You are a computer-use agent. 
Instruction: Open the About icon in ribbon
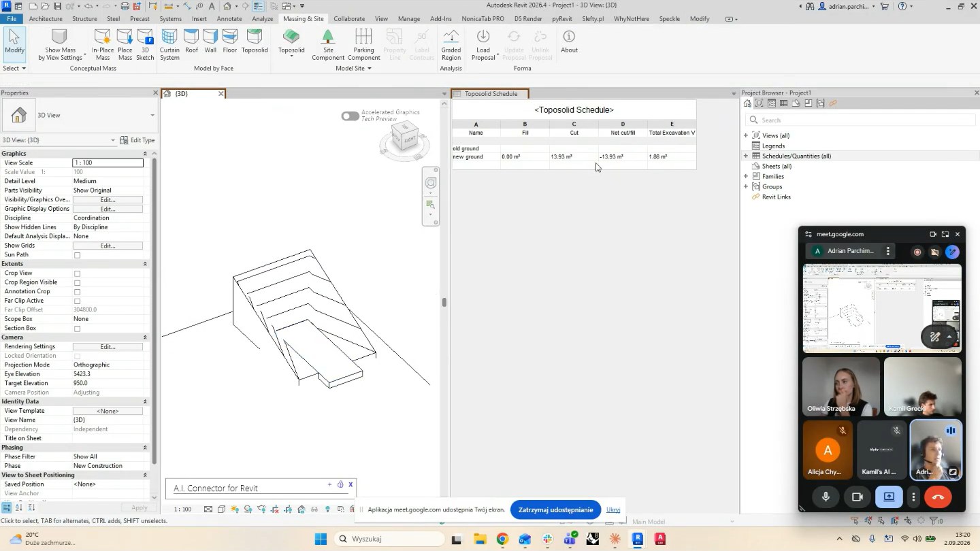point(569,41)
